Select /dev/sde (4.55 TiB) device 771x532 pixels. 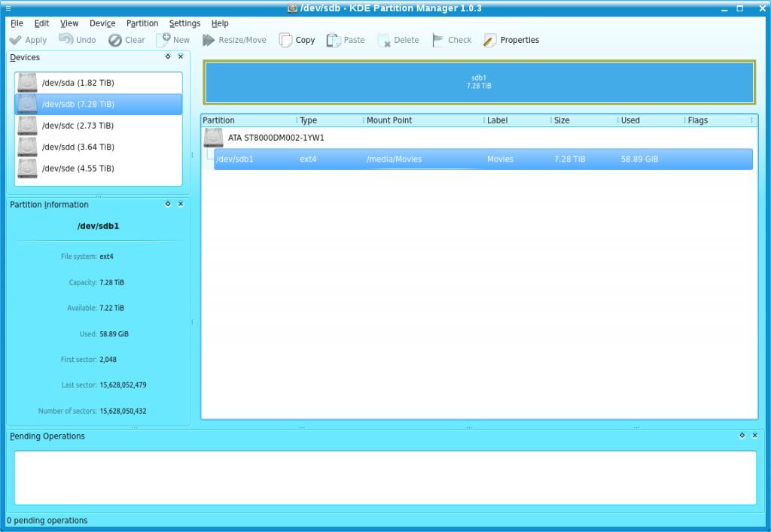78,169
